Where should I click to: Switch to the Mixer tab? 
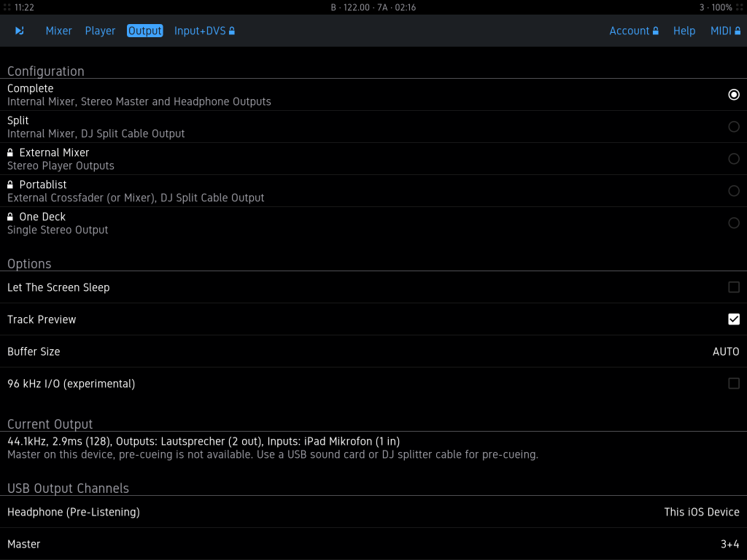click(58, 31)
